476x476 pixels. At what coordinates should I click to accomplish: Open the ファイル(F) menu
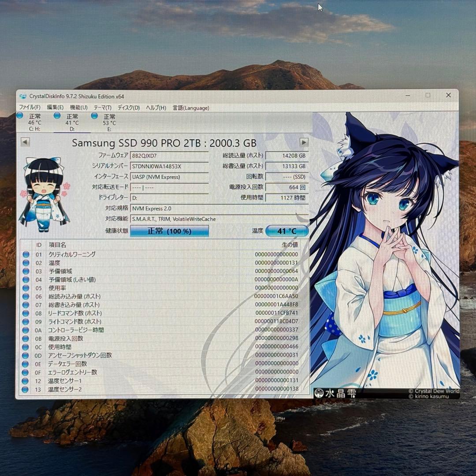click(x=30, y=107)
